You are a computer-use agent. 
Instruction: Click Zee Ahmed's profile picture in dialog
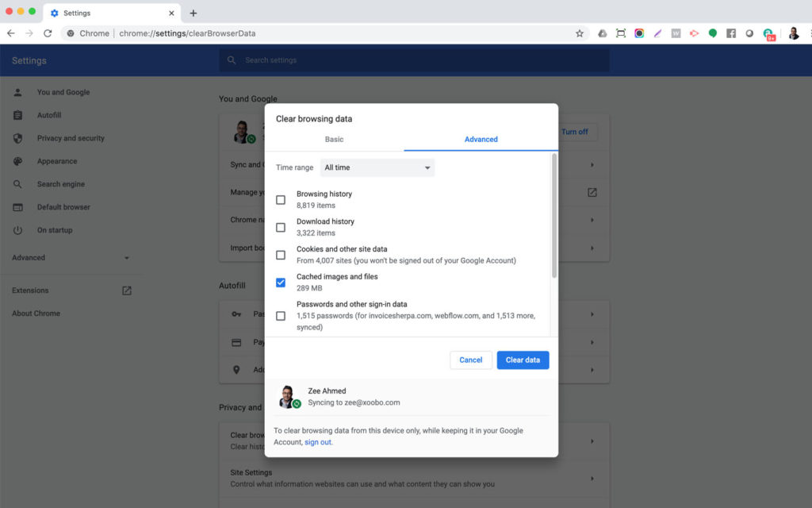(288, 397)
